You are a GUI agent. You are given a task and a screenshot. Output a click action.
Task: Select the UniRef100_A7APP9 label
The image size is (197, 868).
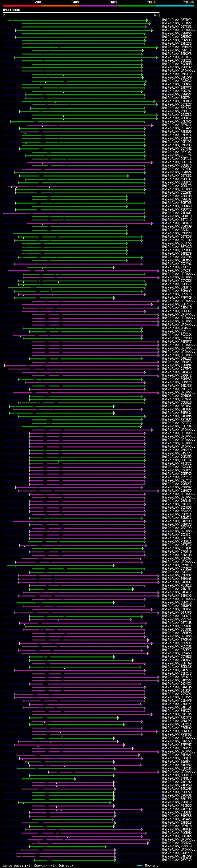176,748
